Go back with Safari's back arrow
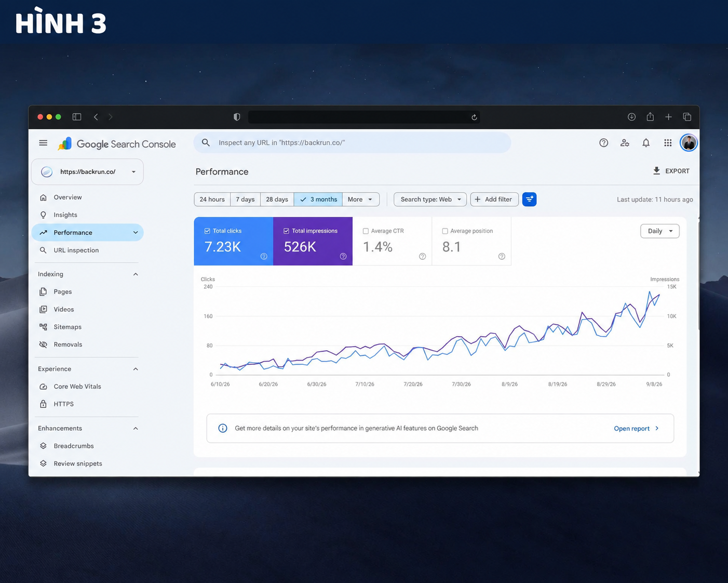The image size is (728, 583). pyautogui.click(x=96, y=117)
